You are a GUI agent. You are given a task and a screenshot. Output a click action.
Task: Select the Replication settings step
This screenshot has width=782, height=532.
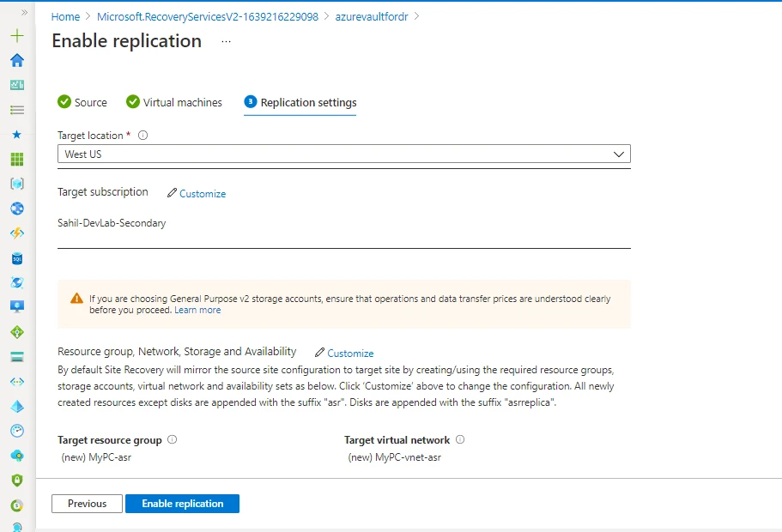coord(306,101)
